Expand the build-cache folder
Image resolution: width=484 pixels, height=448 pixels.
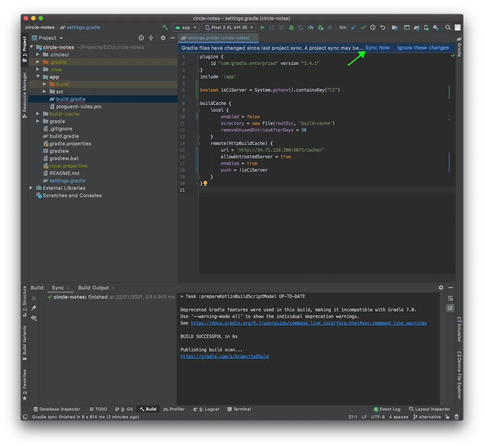(x=38, y=113)
